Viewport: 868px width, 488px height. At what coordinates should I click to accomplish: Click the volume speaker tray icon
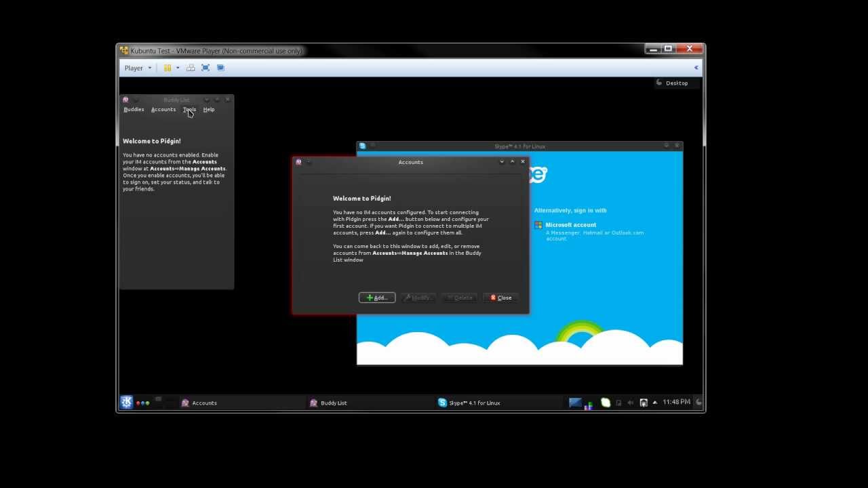click(631, 403)
